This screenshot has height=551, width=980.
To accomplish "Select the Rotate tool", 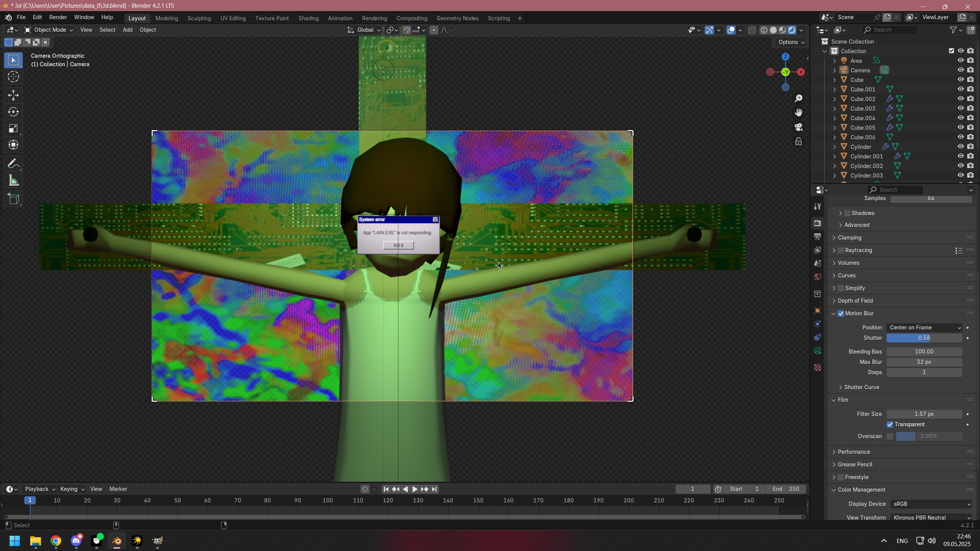I will pos(13,112).
